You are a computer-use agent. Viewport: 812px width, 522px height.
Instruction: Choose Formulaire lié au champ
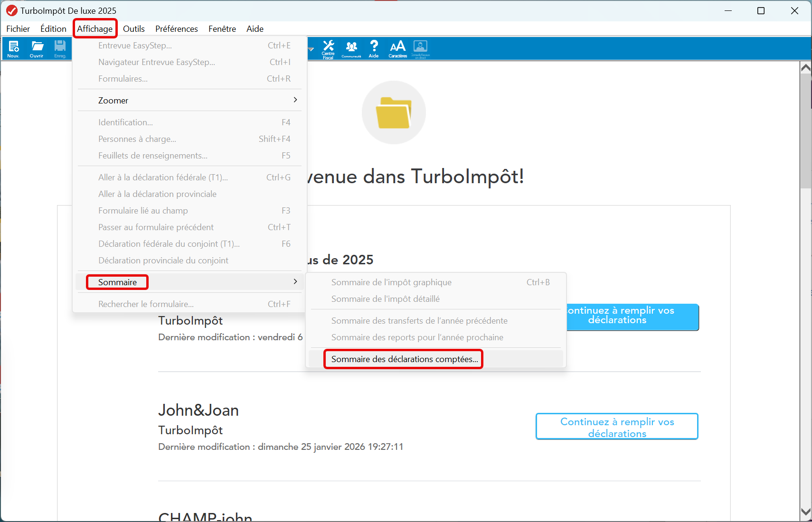pos(189,211)
